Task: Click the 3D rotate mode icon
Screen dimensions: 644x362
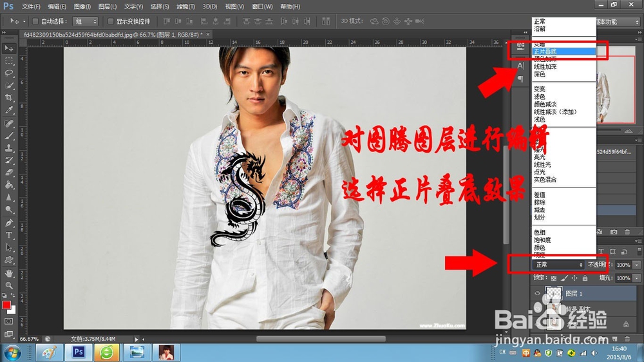Action: [x=374, y=21]
